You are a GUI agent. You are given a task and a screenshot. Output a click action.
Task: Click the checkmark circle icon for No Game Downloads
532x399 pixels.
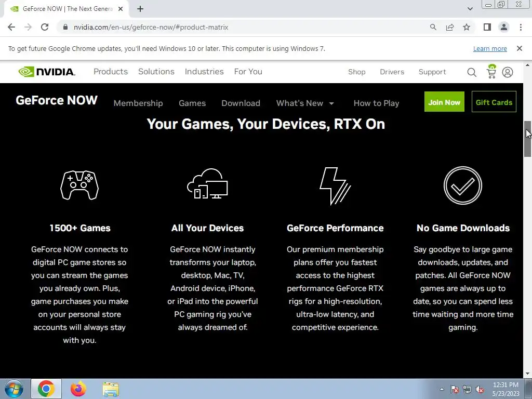tap(463, 185)
